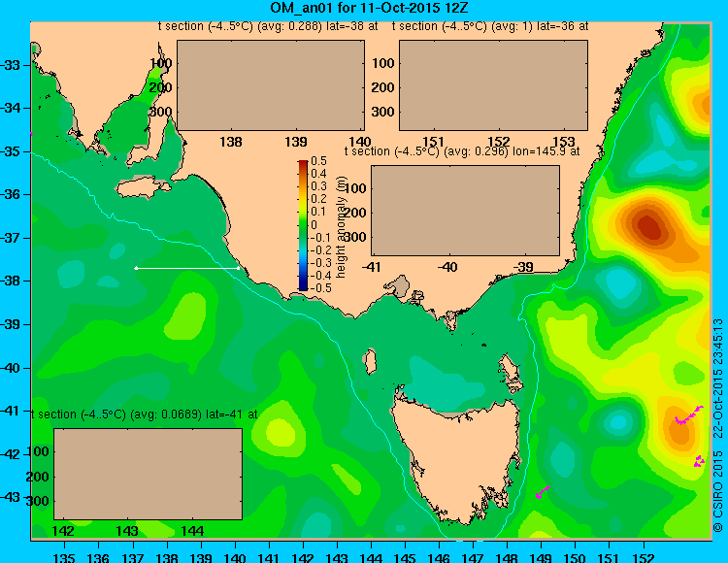Image resolution: width=728 pixels, height=563 pixels.
Task: Open the lat=-36 temperature section inset panel
Action: (x=493, y=85)
